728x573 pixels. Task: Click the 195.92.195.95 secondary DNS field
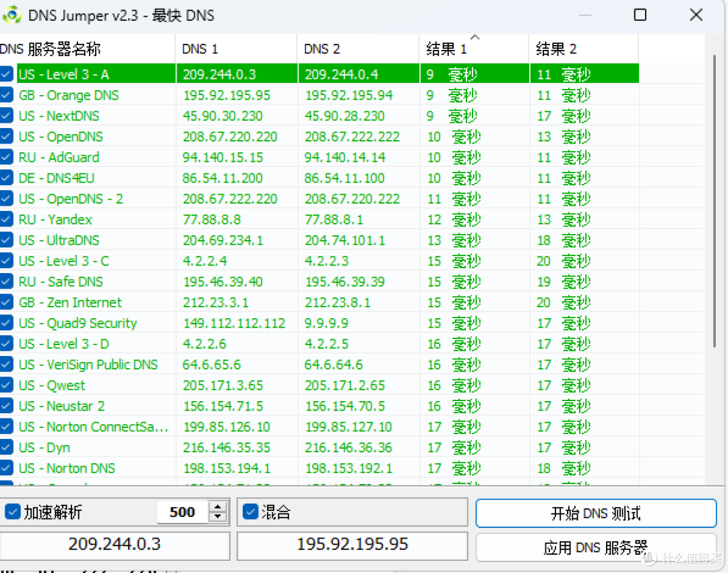pos(353,544)
